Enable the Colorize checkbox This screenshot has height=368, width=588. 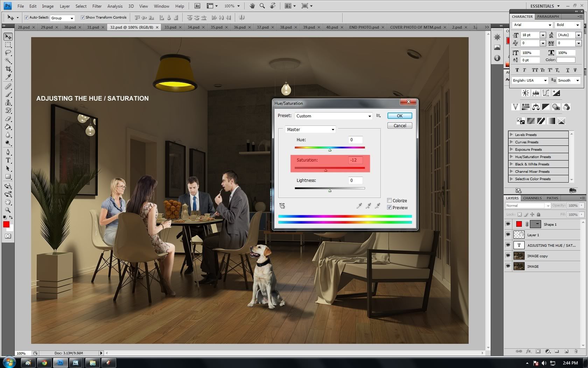[389, 200]
